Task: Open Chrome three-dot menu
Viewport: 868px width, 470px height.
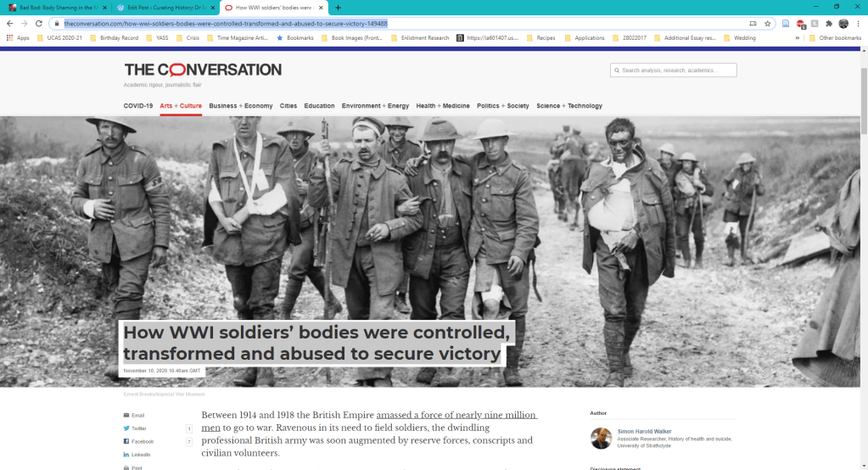Action: 858,24
